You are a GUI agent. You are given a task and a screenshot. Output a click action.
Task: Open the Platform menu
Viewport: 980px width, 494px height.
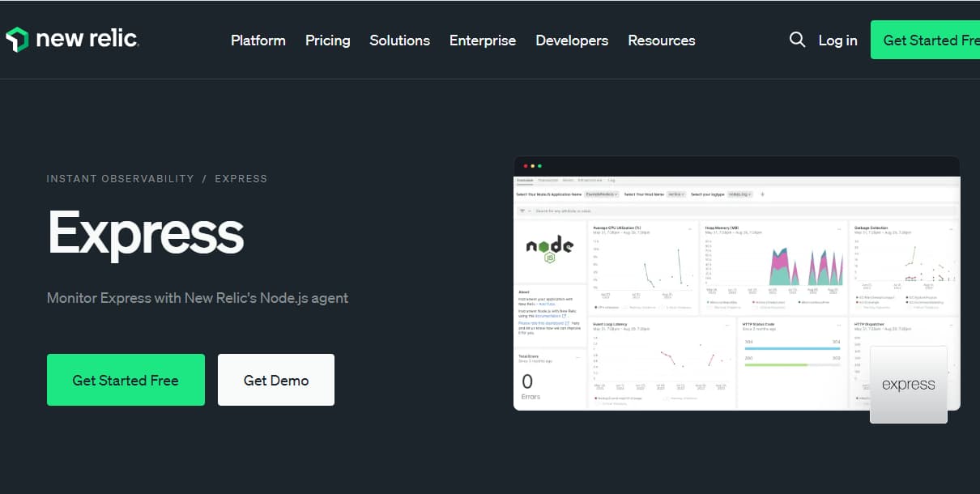tap(258, 40)
